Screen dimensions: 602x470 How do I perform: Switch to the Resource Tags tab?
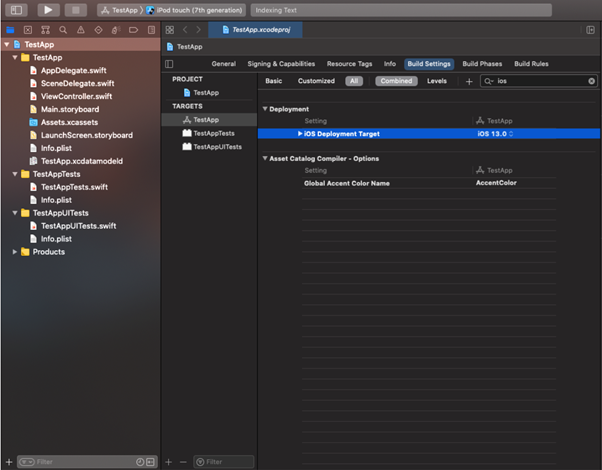(x=349, y=64)
